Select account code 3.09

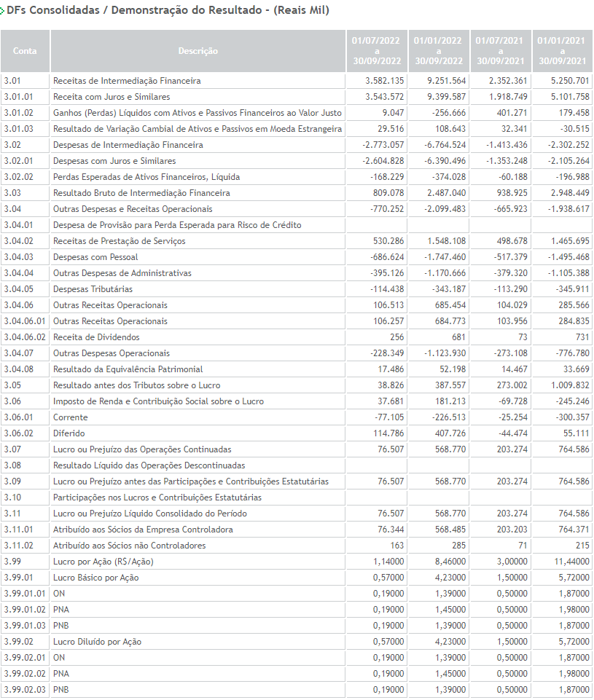click(12, 482)
